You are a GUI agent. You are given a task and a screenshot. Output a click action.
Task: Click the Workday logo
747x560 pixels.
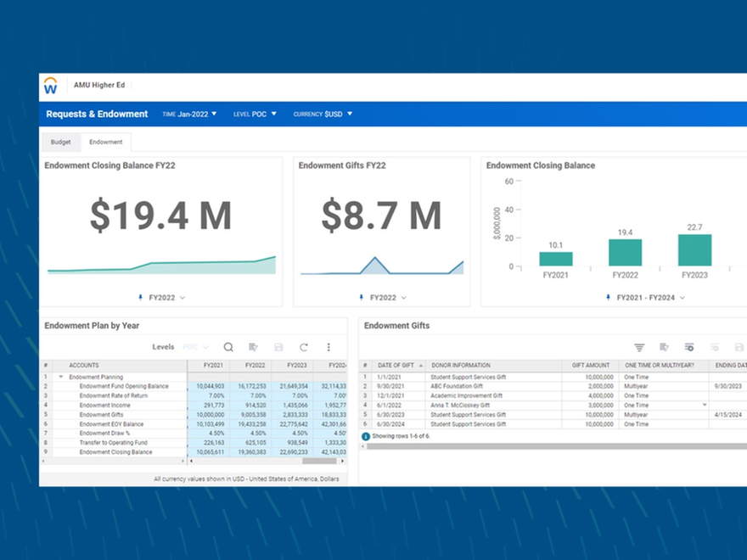coord(51,84)
